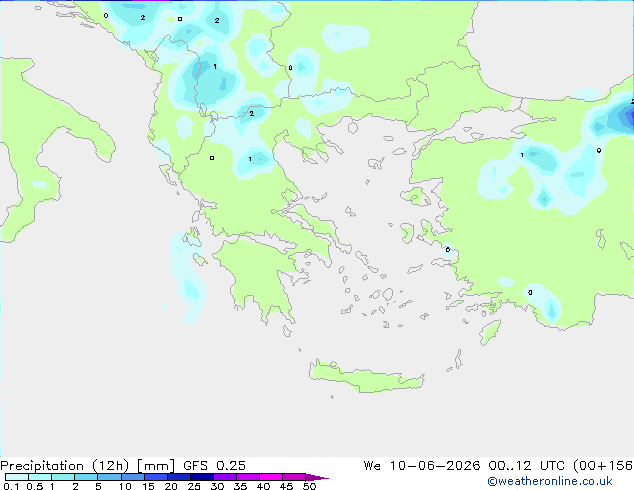Pick the 15–20 mm legend swatch
Screen dimensions: 634x490
click(156, 477)
